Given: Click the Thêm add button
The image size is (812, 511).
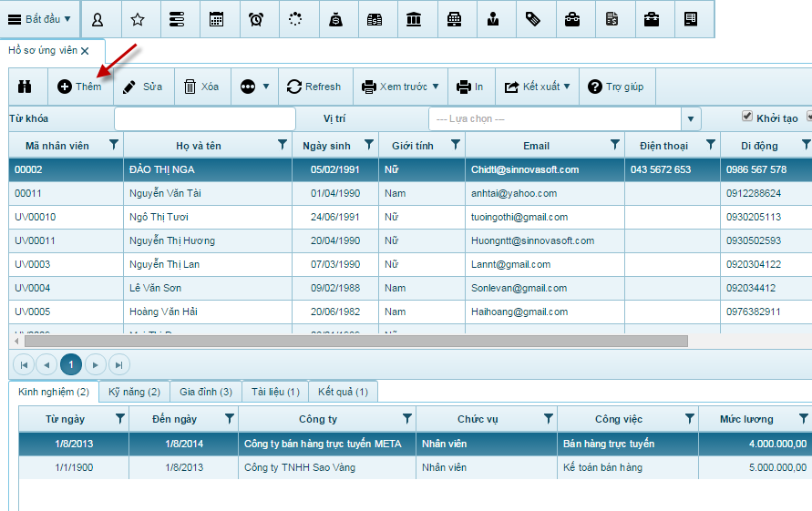Looking at the screenshot, I should pos(79,87).
